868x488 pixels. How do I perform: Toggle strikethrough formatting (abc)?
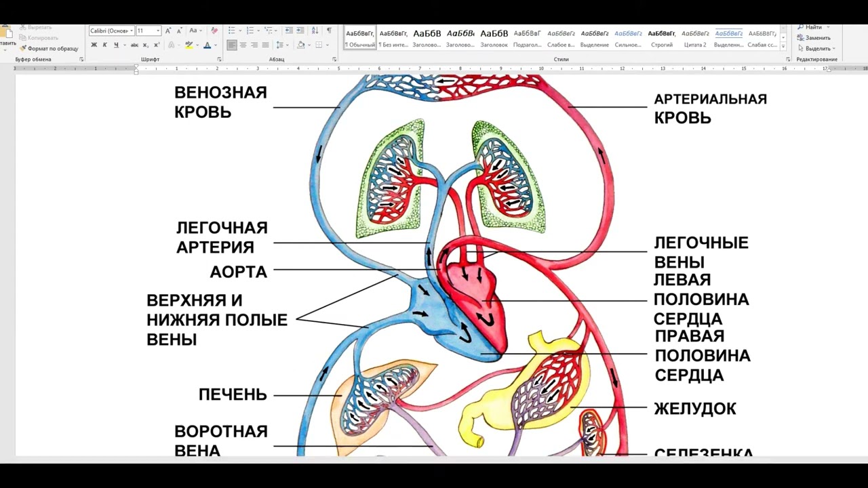[134, 45]
